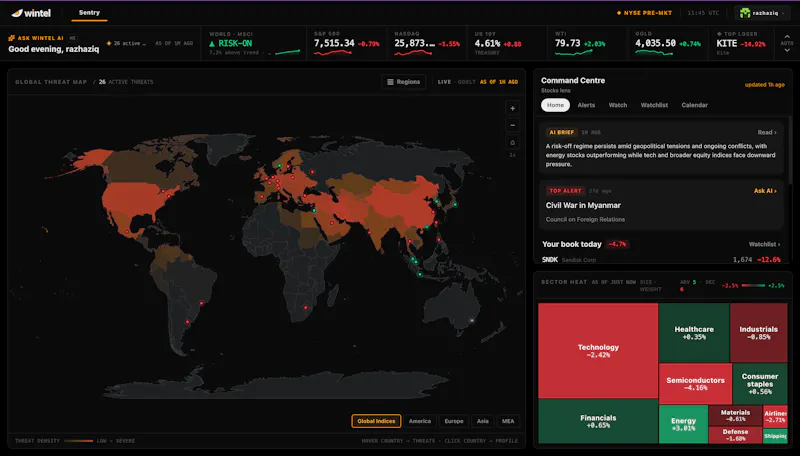This screenshot has width=800, height=456.
Task: Select the Defense sector tile
Action: (x=735, y=435)
